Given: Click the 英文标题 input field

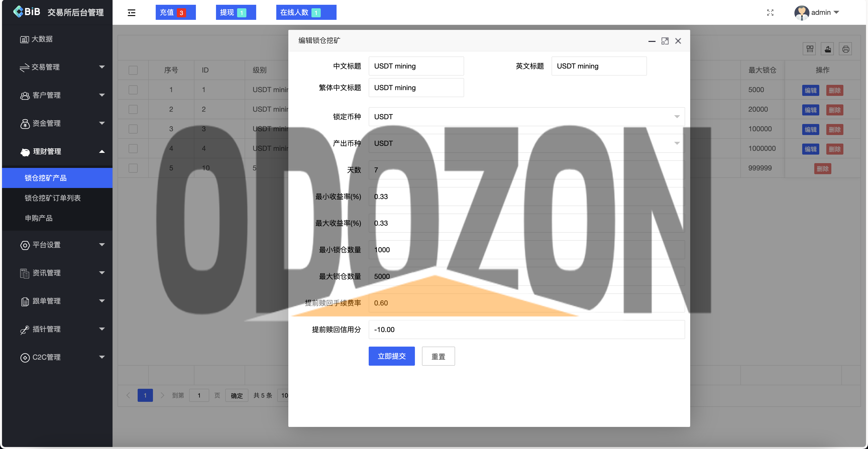Looking at the screenshot, I should point(599,66).
